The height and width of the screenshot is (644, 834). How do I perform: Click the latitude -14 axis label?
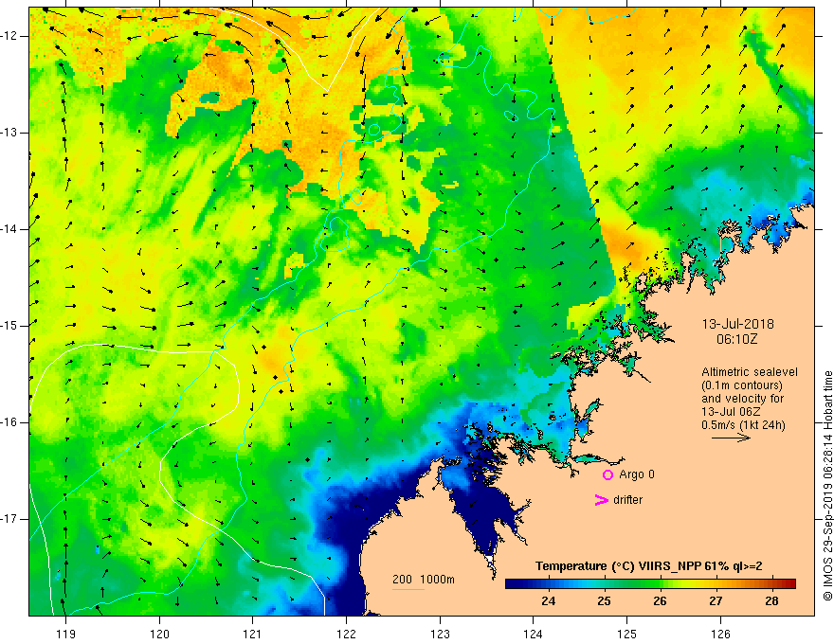click(9, 229)
